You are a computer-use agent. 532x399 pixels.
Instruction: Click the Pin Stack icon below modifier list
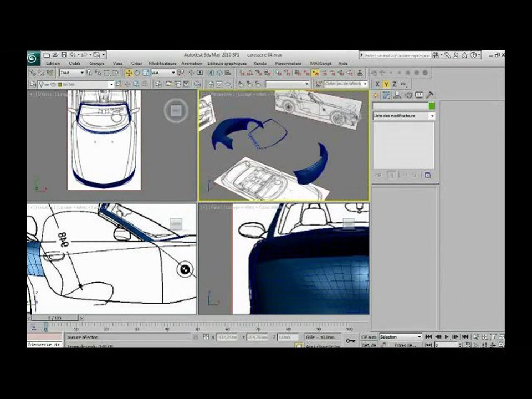pos(378,175)
